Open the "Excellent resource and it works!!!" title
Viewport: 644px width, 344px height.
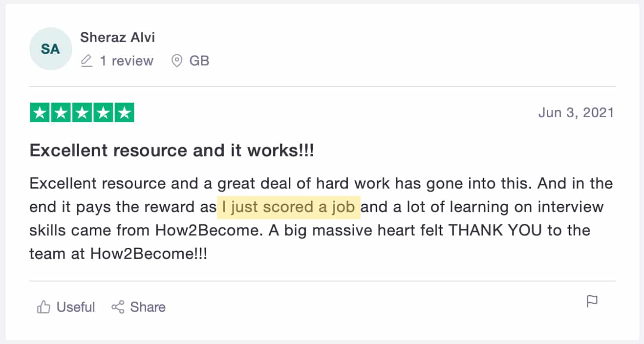[x=172, y=151]
